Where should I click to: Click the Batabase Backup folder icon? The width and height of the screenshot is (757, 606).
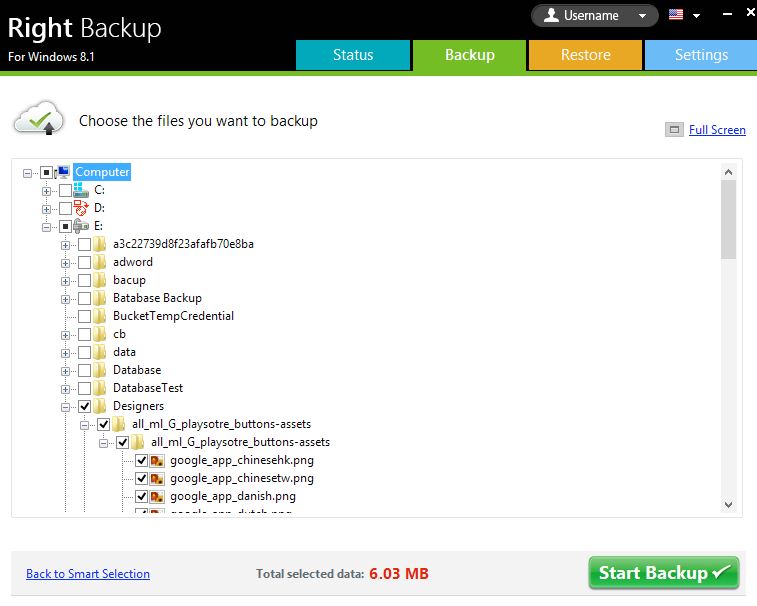[x=100, y=298]
